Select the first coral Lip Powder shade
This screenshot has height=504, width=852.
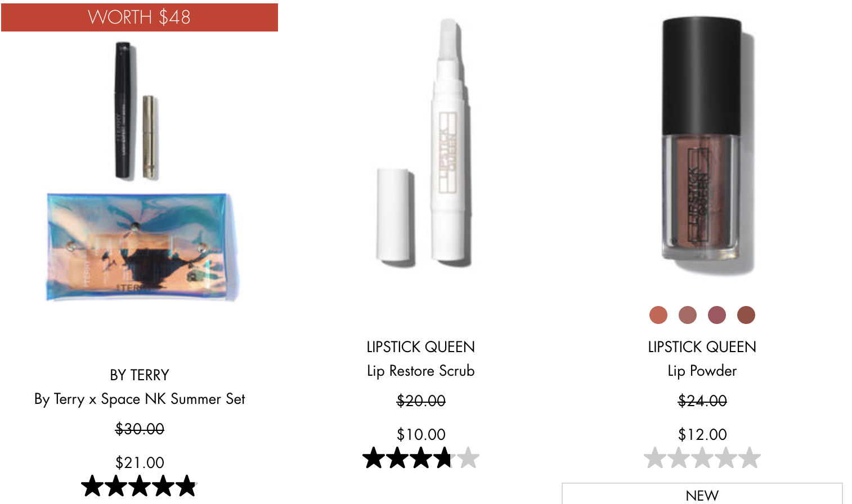[658, 315]
